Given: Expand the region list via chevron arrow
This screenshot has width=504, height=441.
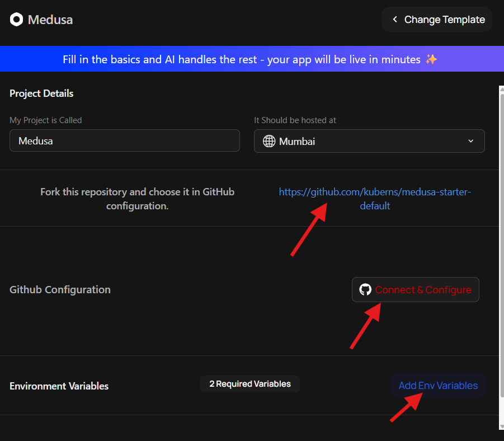Looking at the screenshot, I should click(470, 141).
